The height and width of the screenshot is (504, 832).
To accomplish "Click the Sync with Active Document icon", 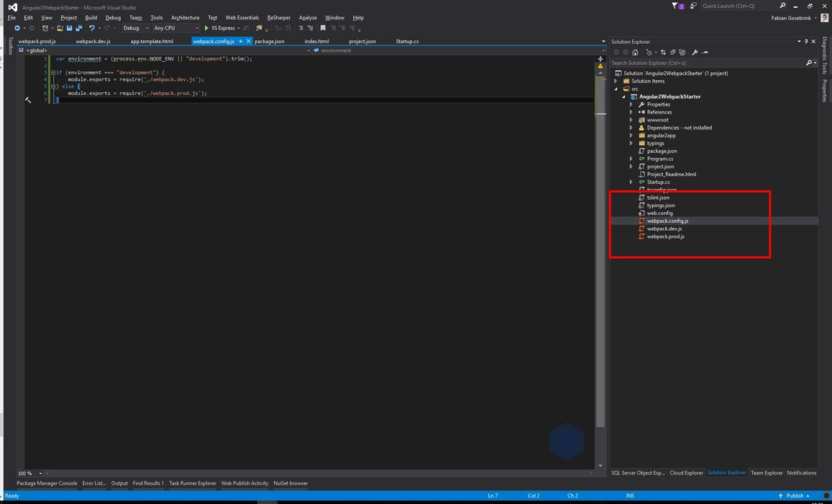I will [663, 52].
